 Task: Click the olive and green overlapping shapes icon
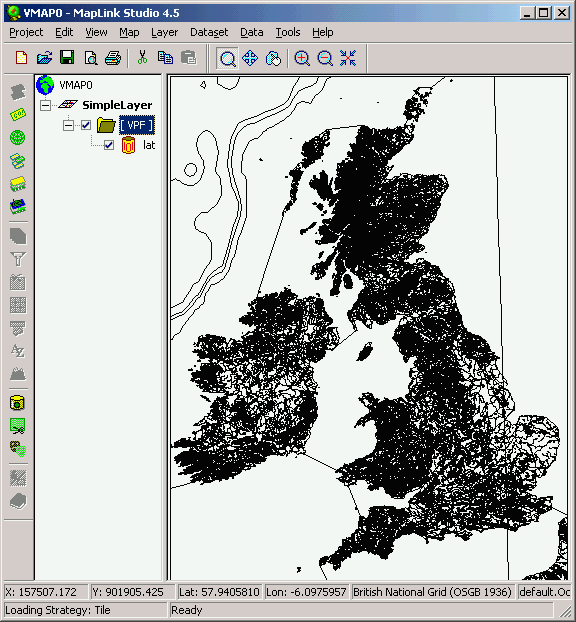[18, 449]
